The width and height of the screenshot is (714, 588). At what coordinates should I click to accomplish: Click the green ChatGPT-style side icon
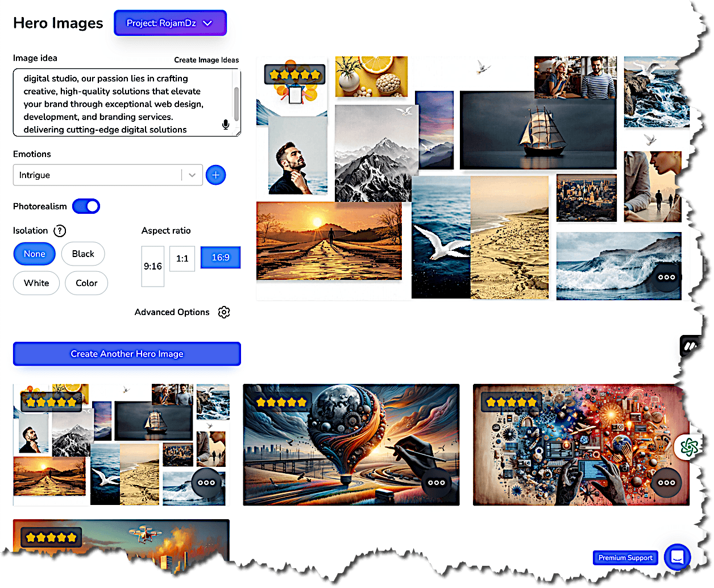tap(688, 448)
